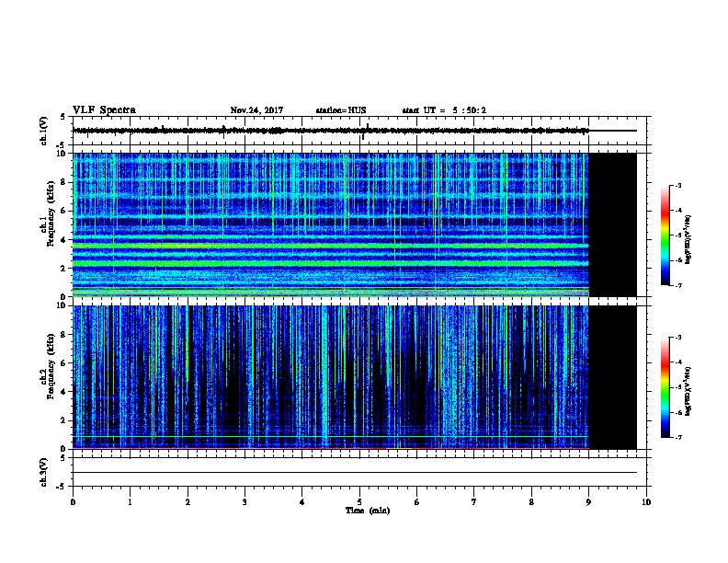Screen dimensions: 728x563
Task: Click the ch.1 spectrogram colorbar
Action: (665, 236)
